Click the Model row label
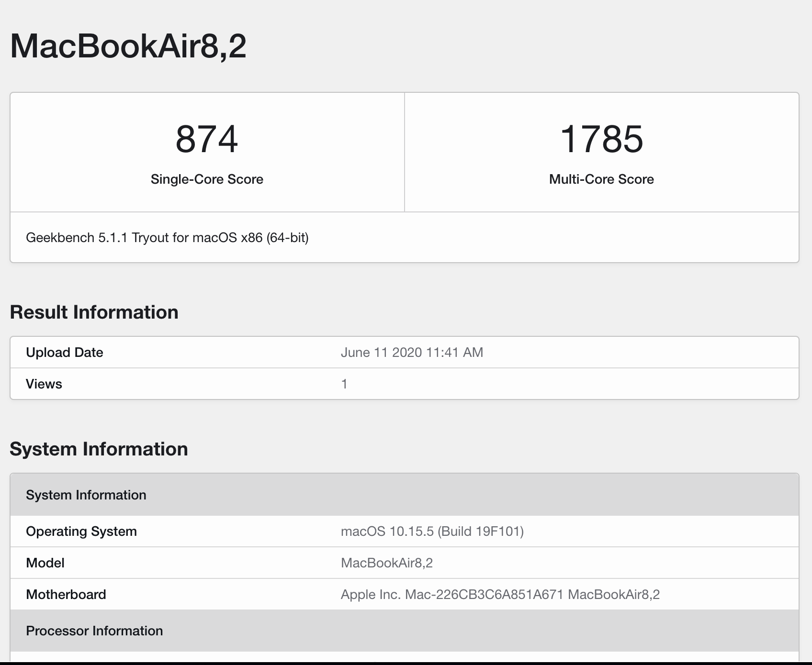This screenshot has height=665, width=812. (45, 563)
